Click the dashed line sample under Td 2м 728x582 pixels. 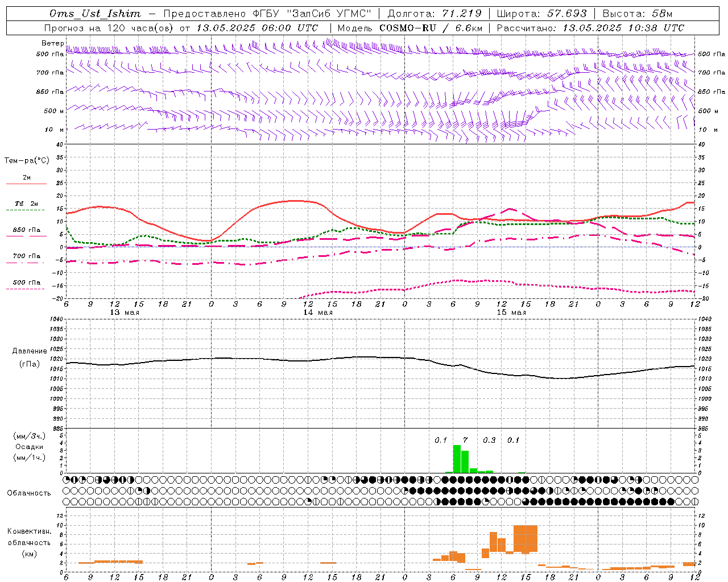pyautogui.click(x=26, y=210)
